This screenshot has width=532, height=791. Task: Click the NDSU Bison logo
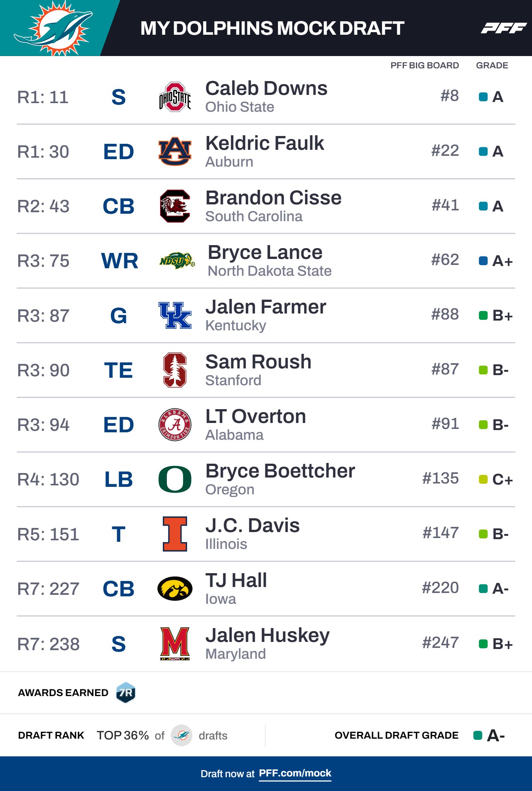pos(177,261)
